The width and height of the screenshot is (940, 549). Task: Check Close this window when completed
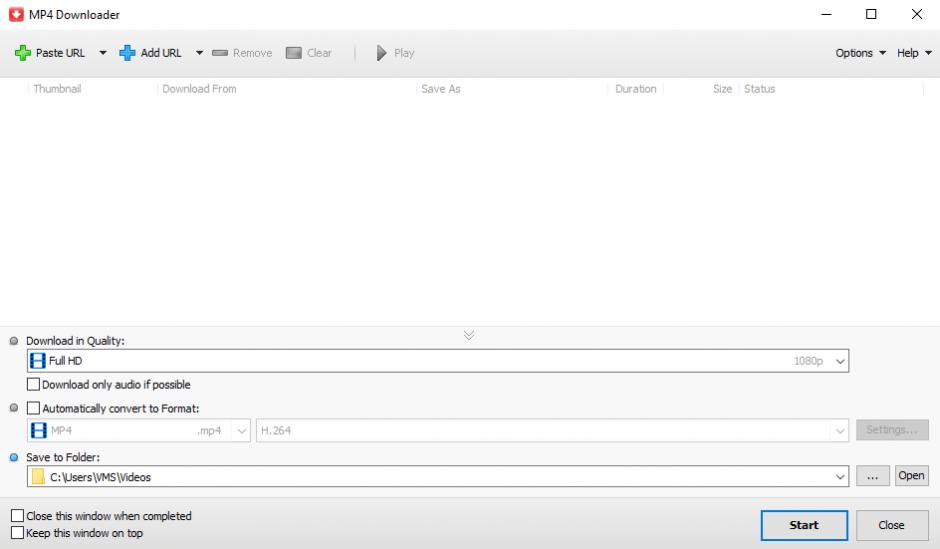click(18, 516)
